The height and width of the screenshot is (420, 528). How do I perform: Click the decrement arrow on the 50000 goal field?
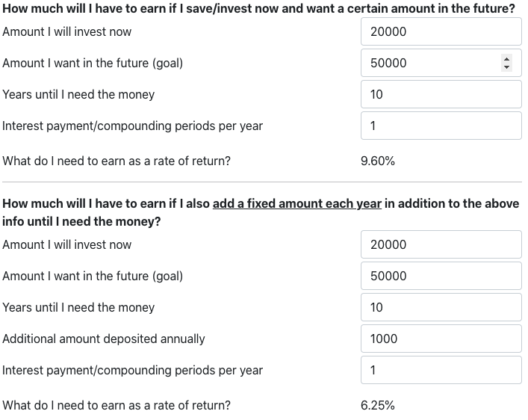(x=506, y=67)
